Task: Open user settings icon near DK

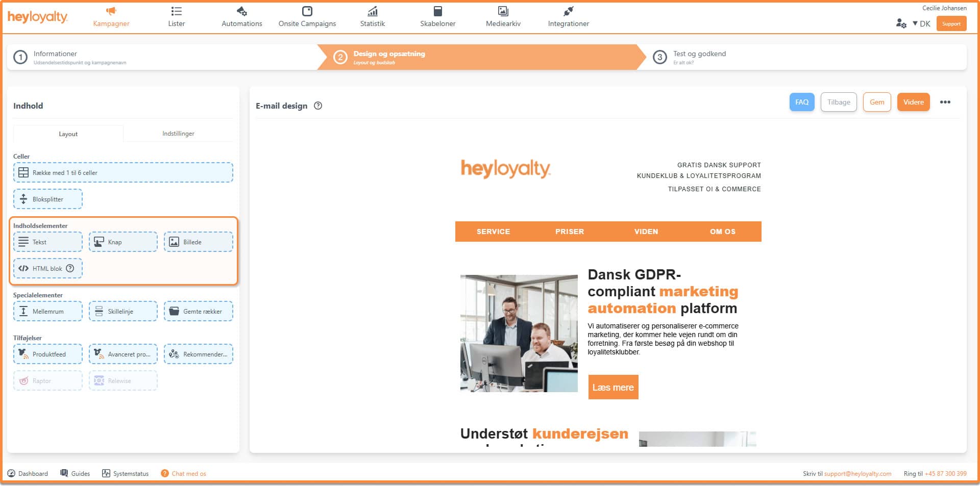Action: tap(901, 23)
